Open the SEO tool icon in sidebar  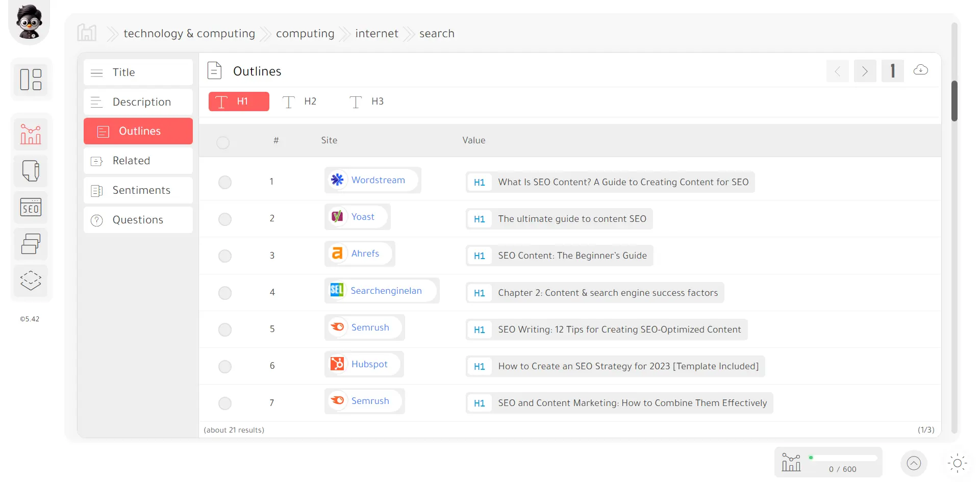coord(31,208)
